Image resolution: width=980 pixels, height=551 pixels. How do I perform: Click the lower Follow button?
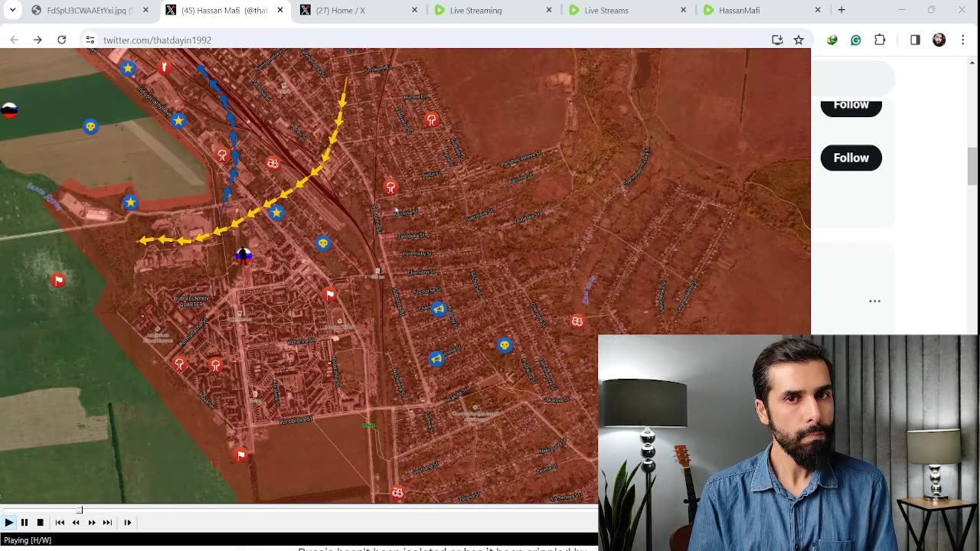click(x=851, y=158)
